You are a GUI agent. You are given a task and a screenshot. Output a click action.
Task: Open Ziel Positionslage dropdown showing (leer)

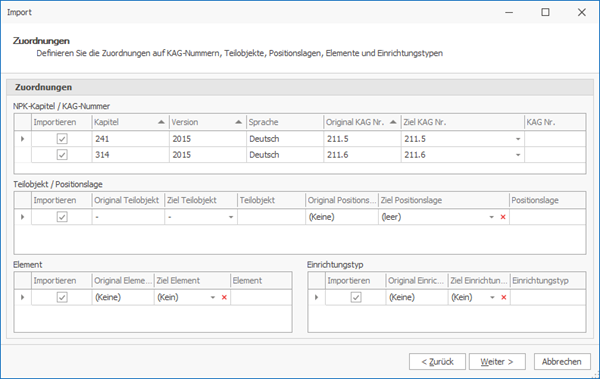pos(491,217)
